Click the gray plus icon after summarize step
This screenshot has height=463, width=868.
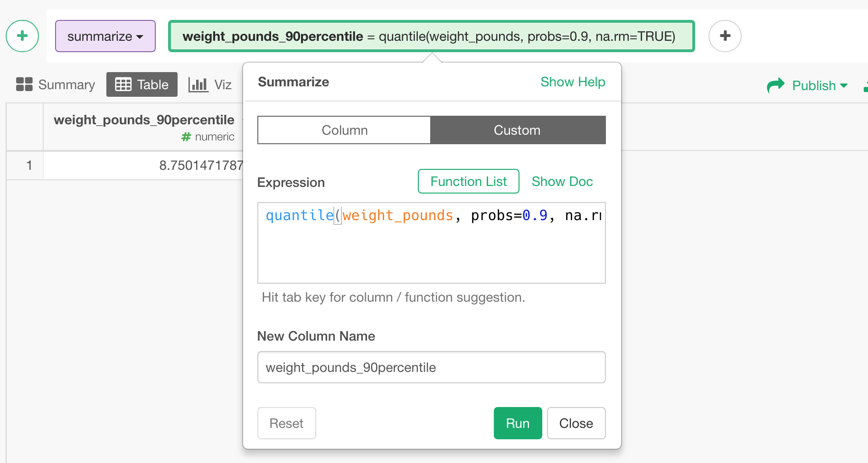[x=725, y=36]
